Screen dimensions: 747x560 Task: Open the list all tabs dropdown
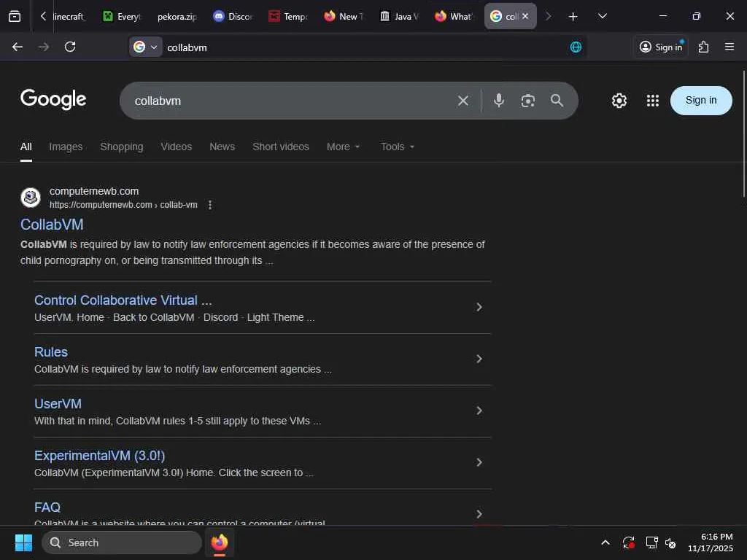pyautogui.click(x=602, y=16)
